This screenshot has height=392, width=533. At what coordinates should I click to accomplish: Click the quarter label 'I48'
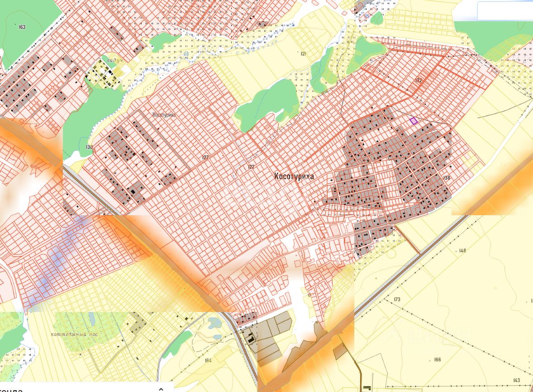tap(462, 250)
